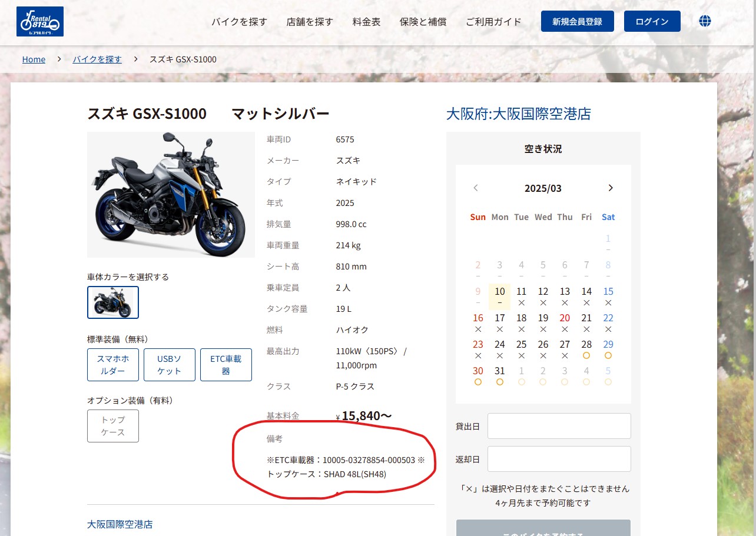The width and height of the screenshot is (756, 536).
Task: Select トップケース paid option
Action: pyautogui.click(x=113, y=425)
